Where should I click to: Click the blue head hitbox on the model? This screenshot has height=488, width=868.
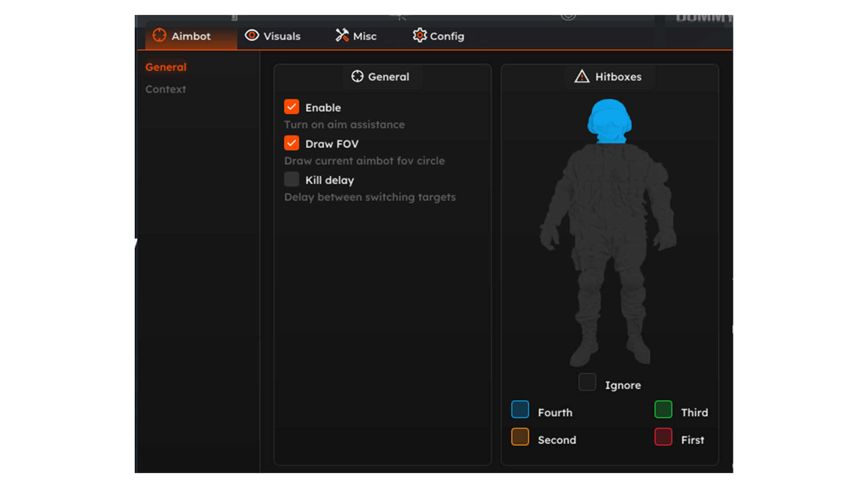click(609, 120)
